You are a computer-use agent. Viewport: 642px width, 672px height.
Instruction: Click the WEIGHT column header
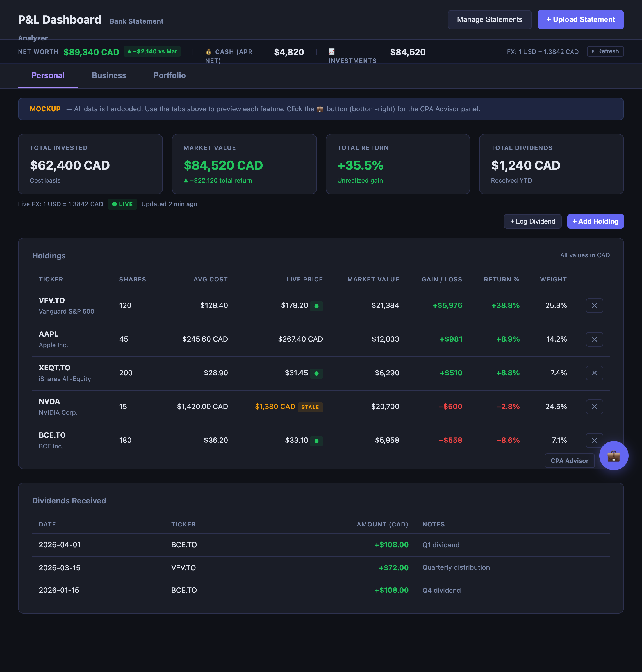point(553,279)
